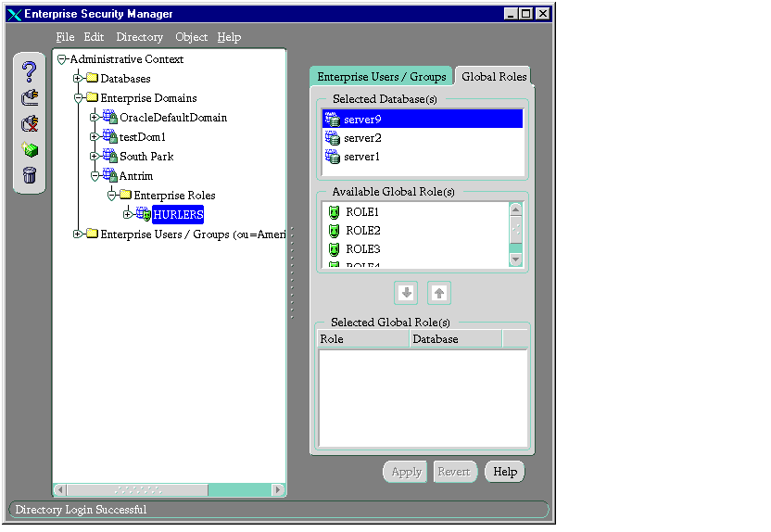
Task: Expand the South Park domain node
Action: click(x=95, y=157)
